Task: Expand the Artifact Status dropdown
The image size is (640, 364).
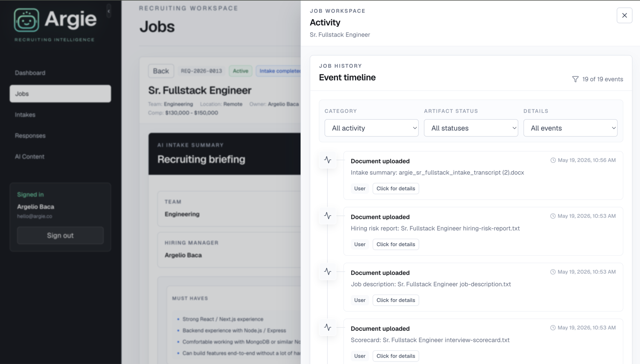Action: point(471,128)
